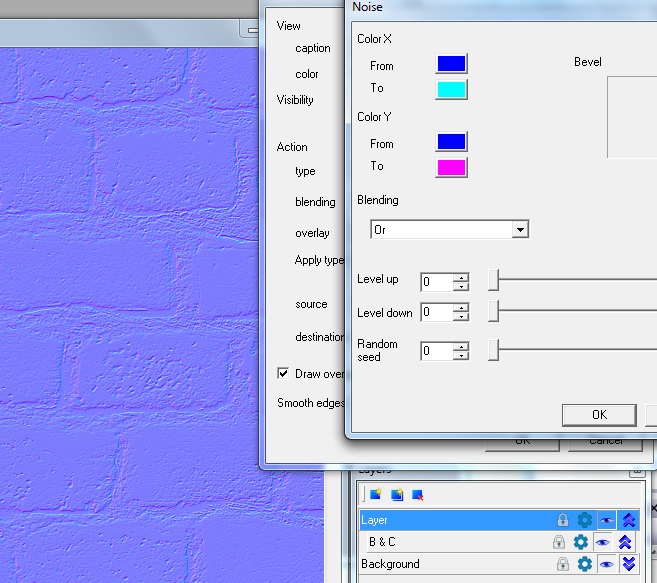Click the Color X From blue swatch
The height and width of the screenshot is (583, 657).
(x=451, y=64)
